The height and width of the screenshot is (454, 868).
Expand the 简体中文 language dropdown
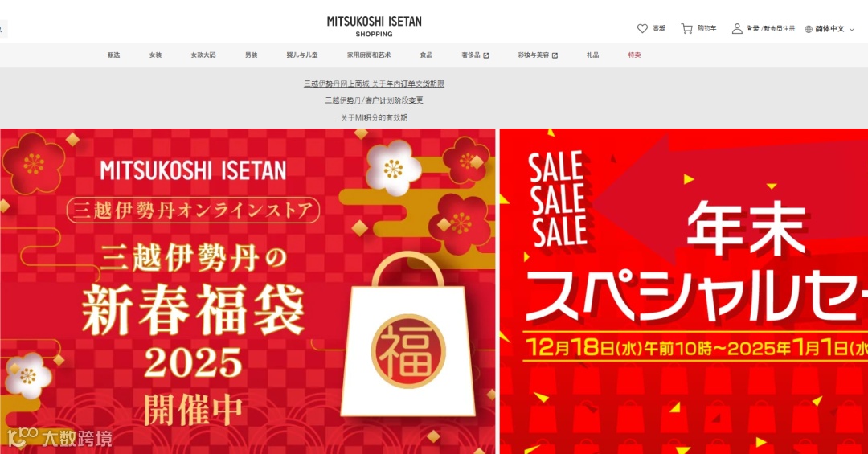point(829,29)
